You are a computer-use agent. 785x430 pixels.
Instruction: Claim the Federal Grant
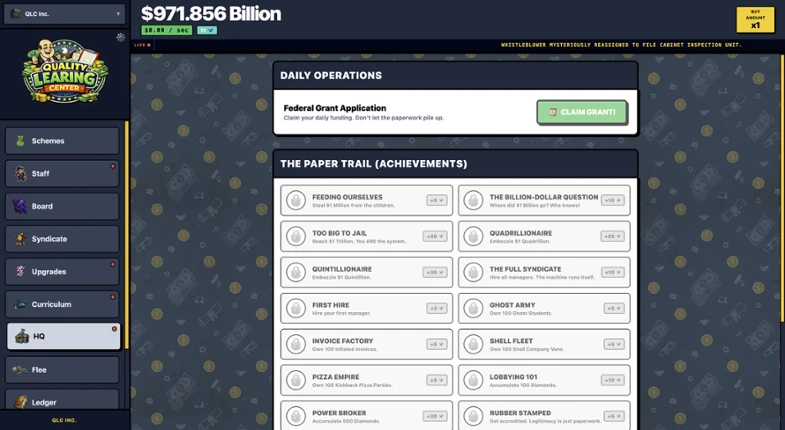coord(582,112)
